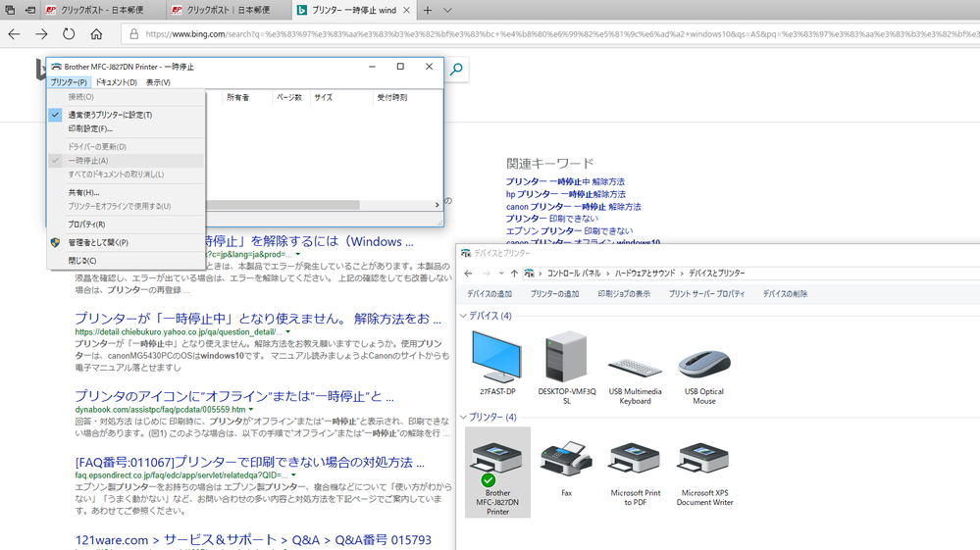Open the ドキュメント(D) menu

click(117, 82)
